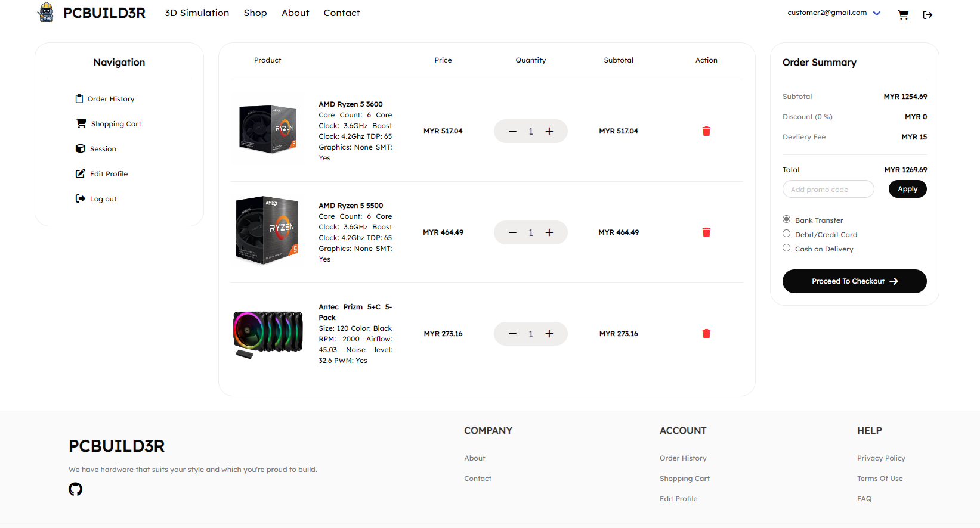Open the shopping cart icon in header
This screenshot has height=528, width=980.
point(903,15)
